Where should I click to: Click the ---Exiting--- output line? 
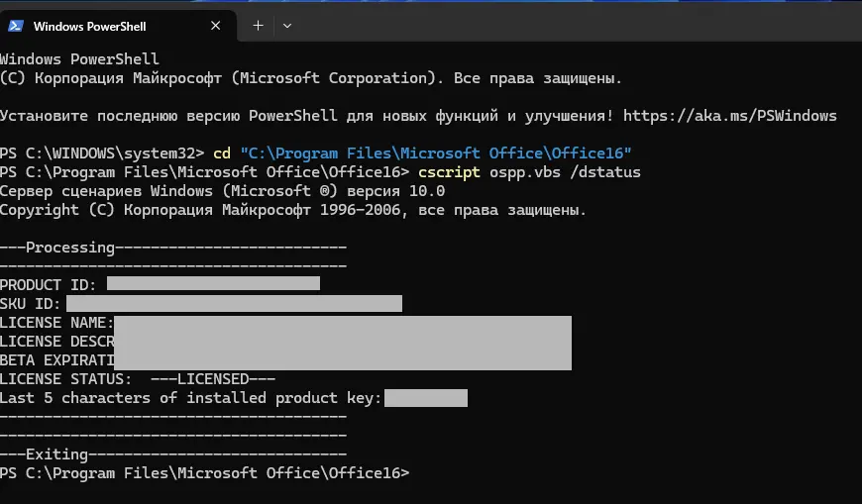click(x=172, y=454)
